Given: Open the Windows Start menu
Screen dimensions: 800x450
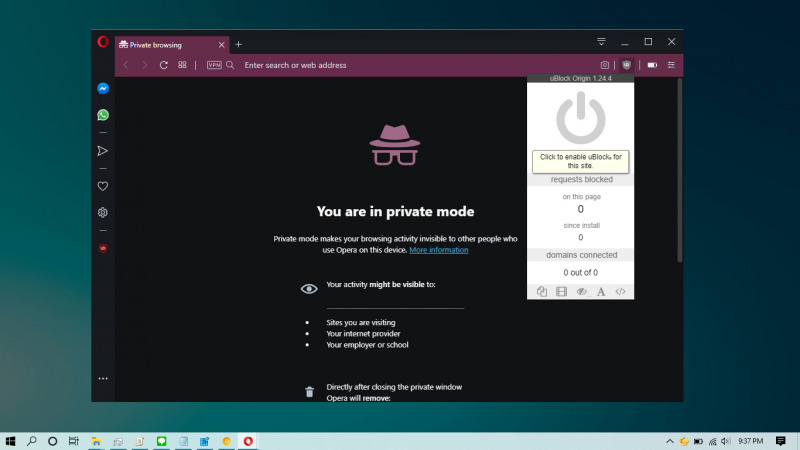Looking at the screenshot, I should [x=10, y=441].
